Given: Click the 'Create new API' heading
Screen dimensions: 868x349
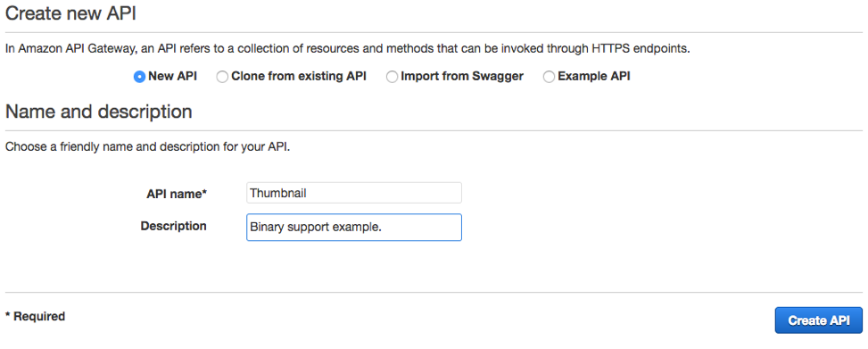Looking at the screenshot, I should click(70, 13).
